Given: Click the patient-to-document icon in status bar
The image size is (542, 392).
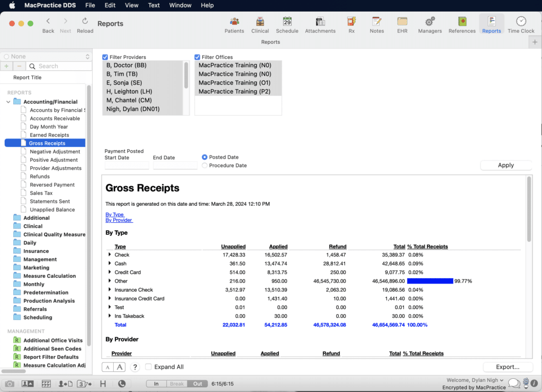Looking at the screenshot, I should click(x=65, y=384).
